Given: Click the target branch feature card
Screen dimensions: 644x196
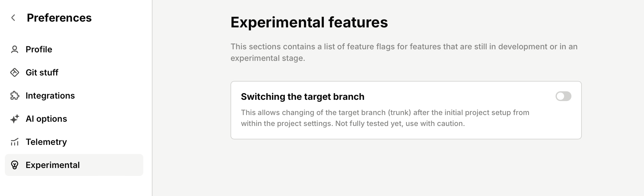Looking at the screenshot, I should coord(406,110).
